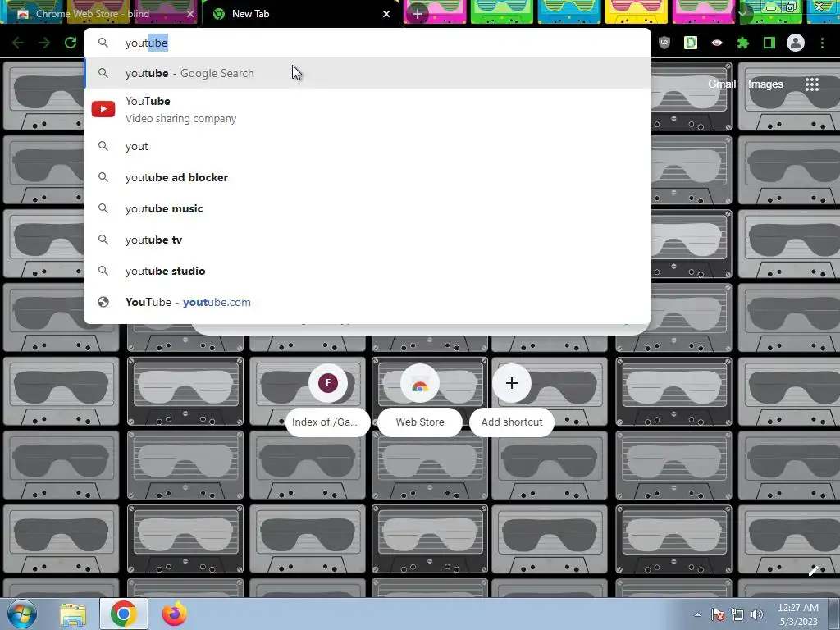The image size is (840, 630).
Task: Toggle the side panel icon
Action: (769, 43)
